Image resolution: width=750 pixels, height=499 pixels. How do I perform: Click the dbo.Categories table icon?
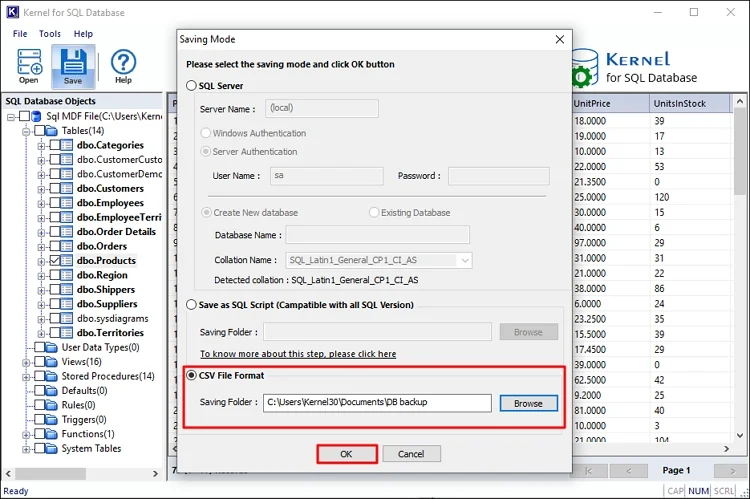coord(67,145)
